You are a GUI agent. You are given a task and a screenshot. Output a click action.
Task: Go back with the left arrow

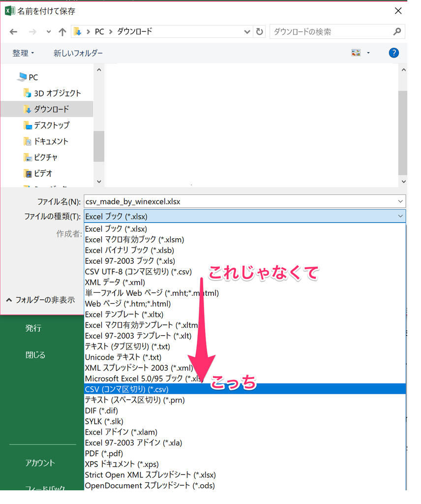tap(13, 32)
